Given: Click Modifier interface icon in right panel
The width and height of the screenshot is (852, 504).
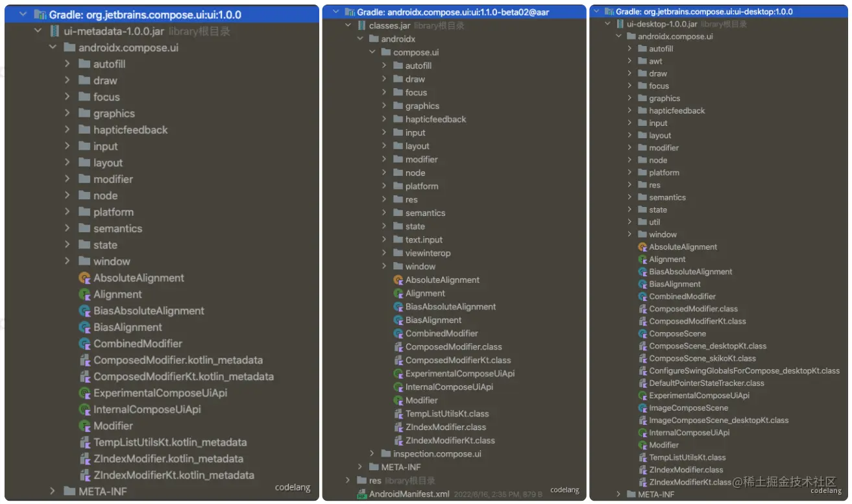Looking at the screenshot, I should pos(642,446).
